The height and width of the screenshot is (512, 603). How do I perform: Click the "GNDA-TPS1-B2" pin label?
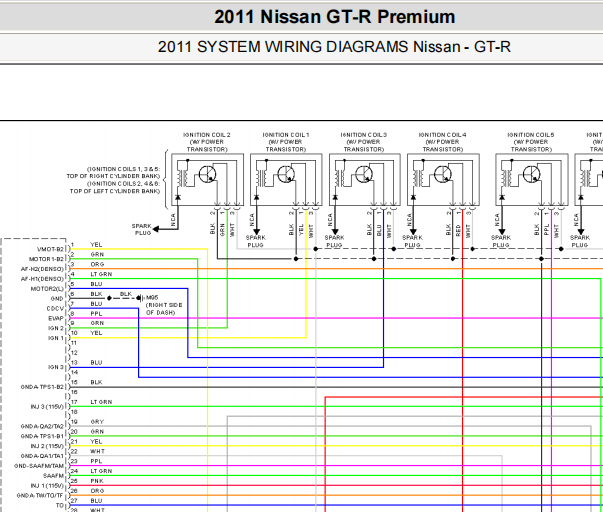coord(42,387)
